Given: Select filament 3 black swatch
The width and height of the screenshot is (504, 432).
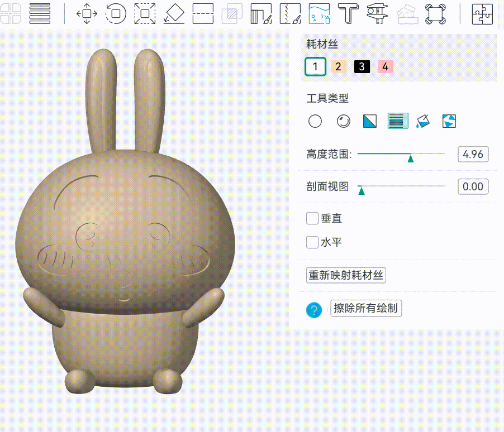Looking at the screenshot, I should click(362, 66).
